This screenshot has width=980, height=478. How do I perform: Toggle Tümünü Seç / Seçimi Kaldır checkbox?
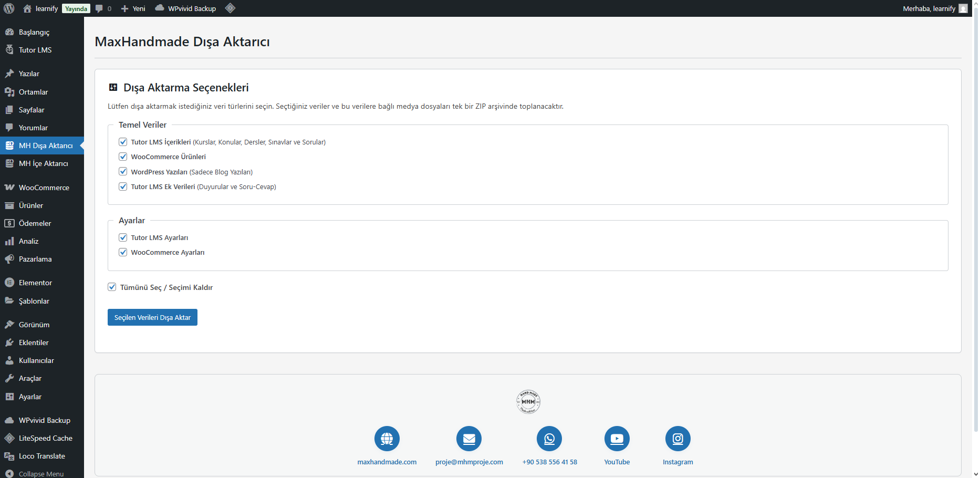[x=112, y=287]
